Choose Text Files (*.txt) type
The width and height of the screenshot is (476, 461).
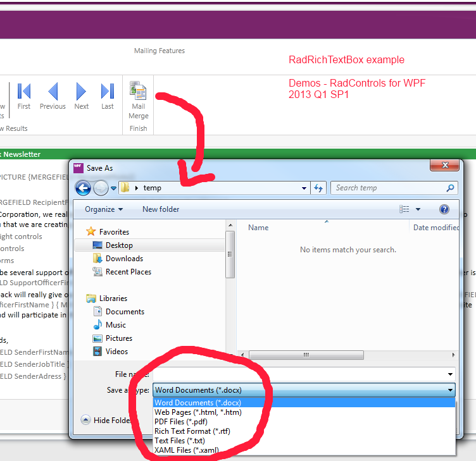[304, 441]
